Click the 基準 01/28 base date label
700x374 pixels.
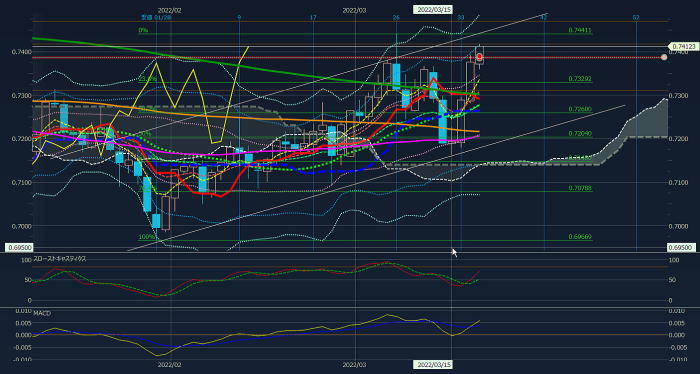pos(156,17)
